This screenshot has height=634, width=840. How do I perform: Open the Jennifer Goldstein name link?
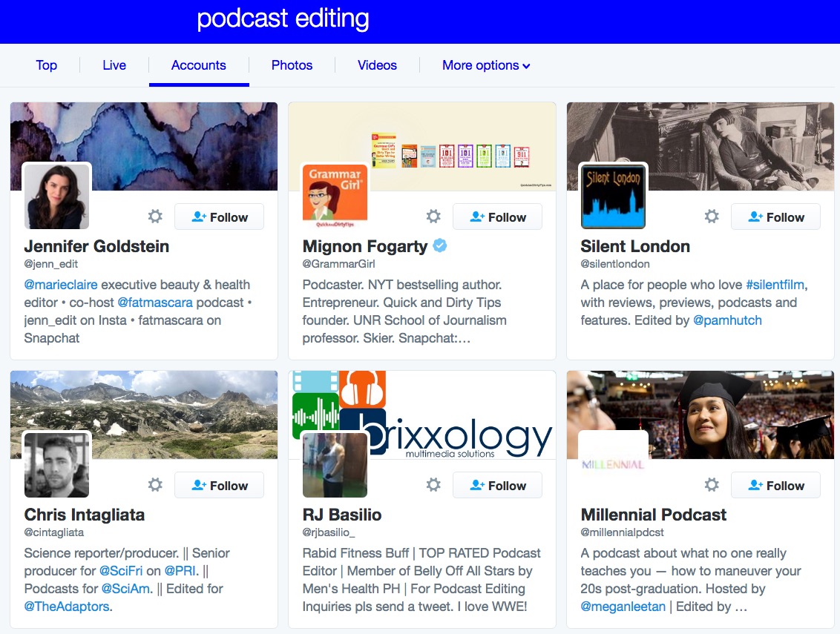[96, 246]
